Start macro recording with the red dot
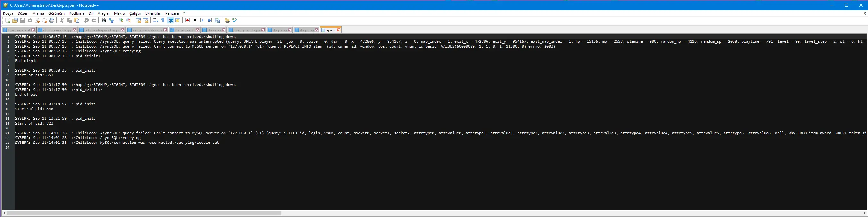The image size is (868, 217). [188, 21]
